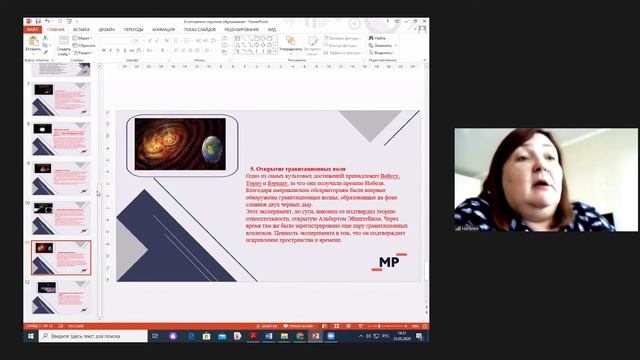Toggle strikethrough formatting
This screenshot has height=360, width=640.
pyautogui.click(x=132, y=51)
